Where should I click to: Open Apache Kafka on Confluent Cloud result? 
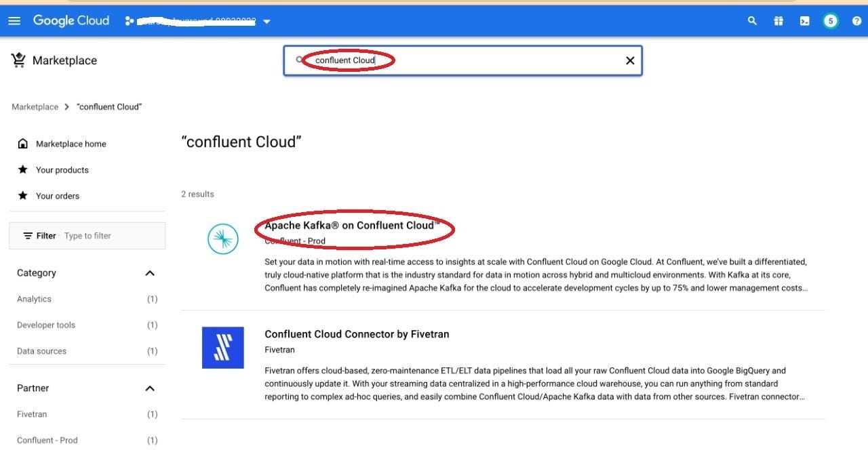pyautogui.click(x=352, y=226)
